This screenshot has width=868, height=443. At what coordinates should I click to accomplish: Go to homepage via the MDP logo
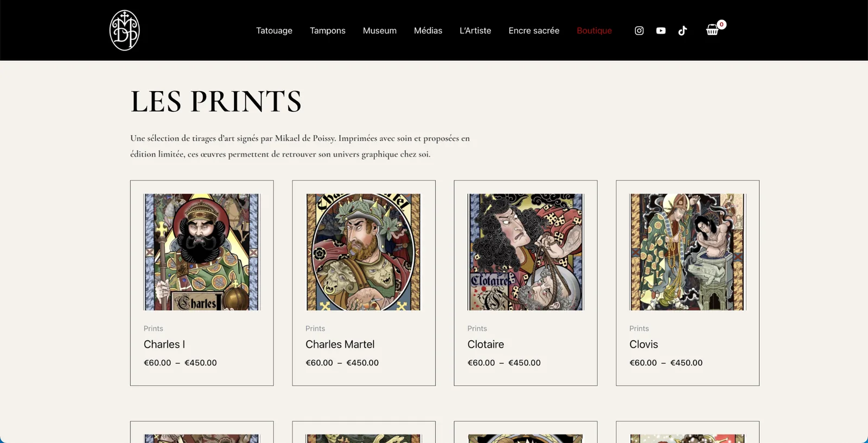tap(125, 30)
